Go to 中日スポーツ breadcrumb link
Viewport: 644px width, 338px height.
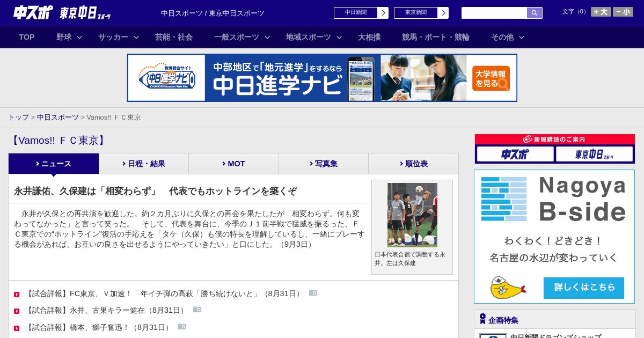[x=58, y=117]
